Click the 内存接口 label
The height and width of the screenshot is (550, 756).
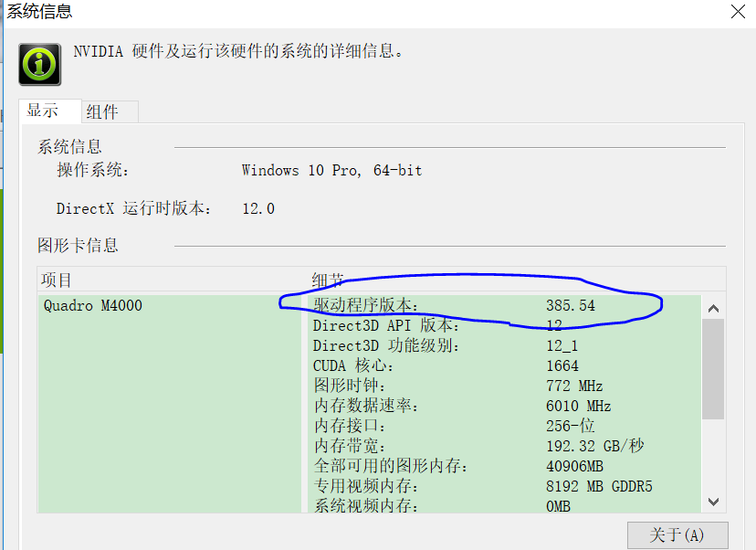[350, 426]
